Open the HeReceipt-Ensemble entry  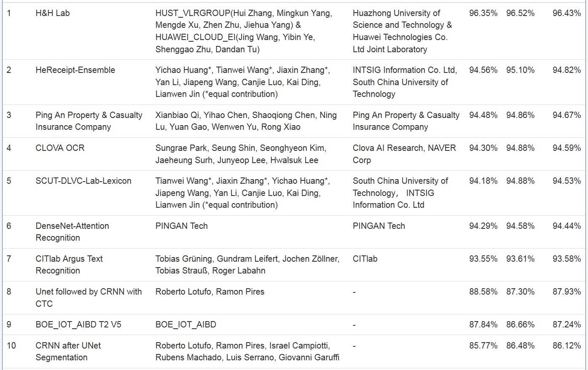click(75, 70)
